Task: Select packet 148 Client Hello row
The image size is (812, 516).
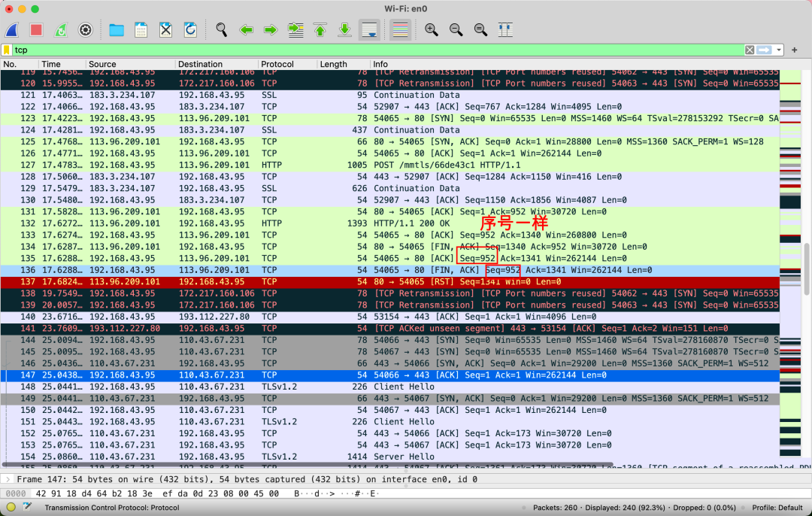Action: point(390,387)
